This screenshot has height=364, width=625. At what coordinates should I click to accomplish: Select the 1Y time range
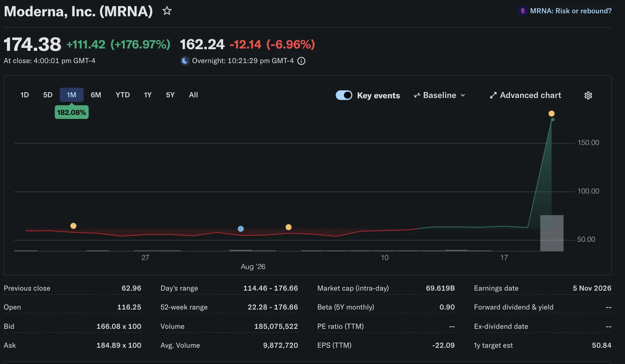tap(148, 95)
